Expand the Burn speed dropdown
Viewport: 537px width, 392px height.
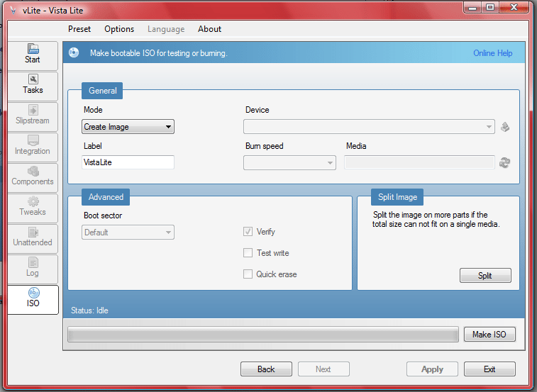[289, 162]
